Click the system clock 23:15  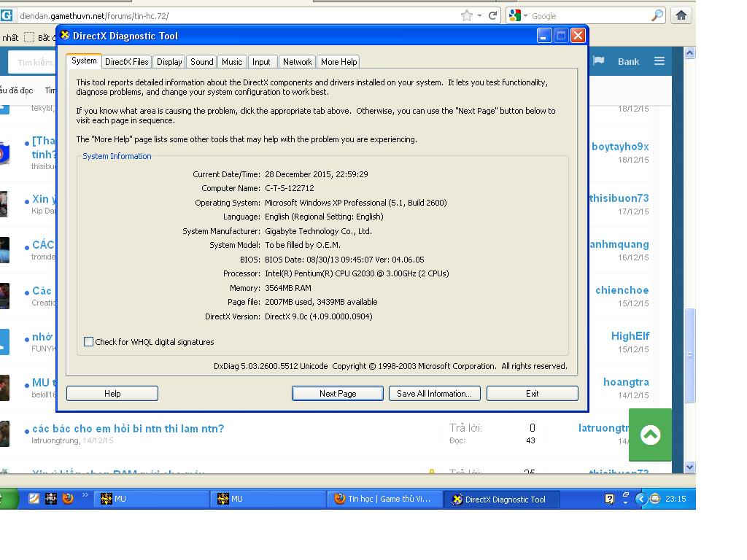pyautogui.click(x=676, y=499)
